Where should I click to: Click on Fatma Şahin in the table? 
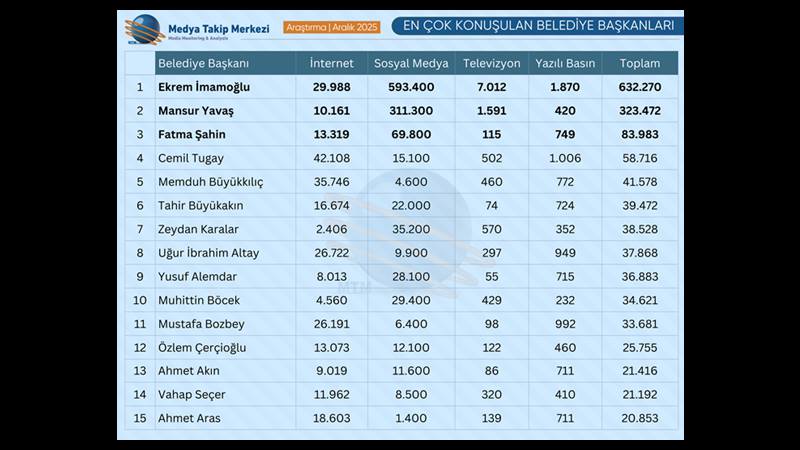tap(193, 135)
